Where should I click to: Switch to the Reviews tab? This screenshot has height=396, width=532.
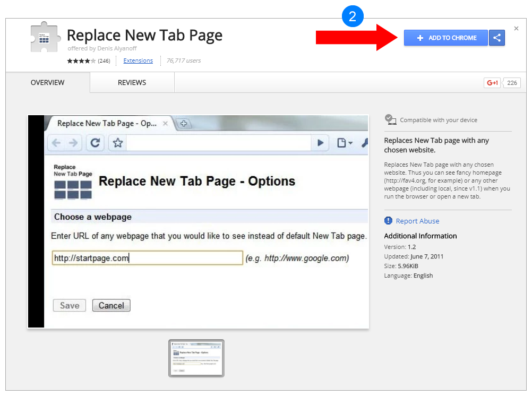click(132, 83)
